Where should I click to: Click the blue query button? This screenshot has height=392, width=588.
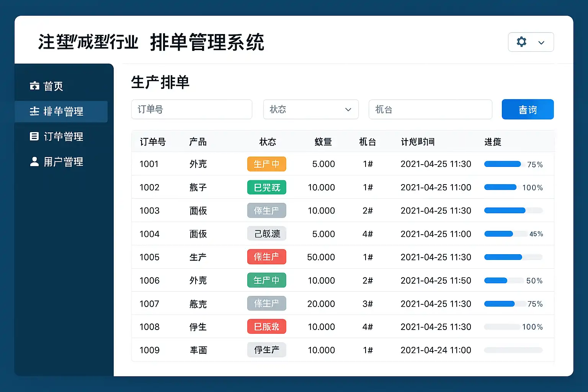(528, 109)
